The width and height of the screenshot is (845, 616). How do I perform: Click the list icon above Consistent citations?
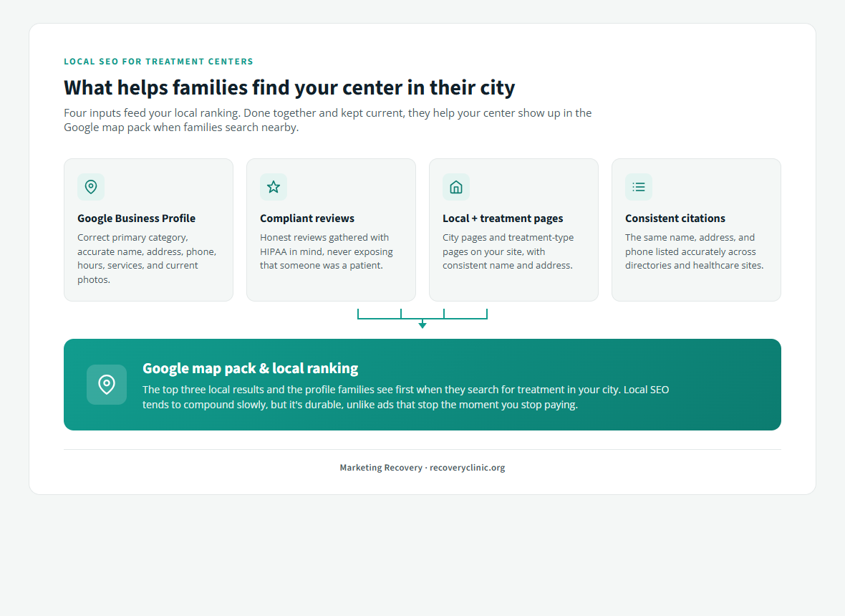tap(639, 187)
